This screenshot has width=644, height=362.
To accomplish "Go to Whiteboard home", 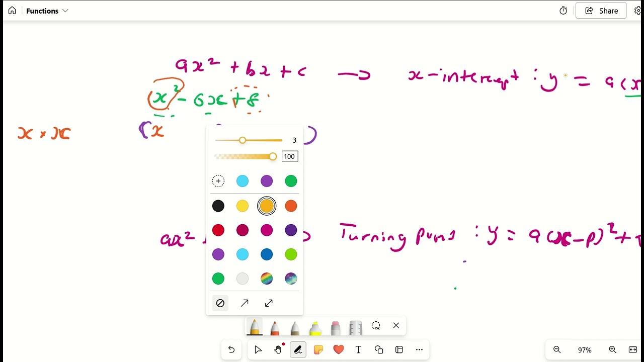I will coord(12,11).
